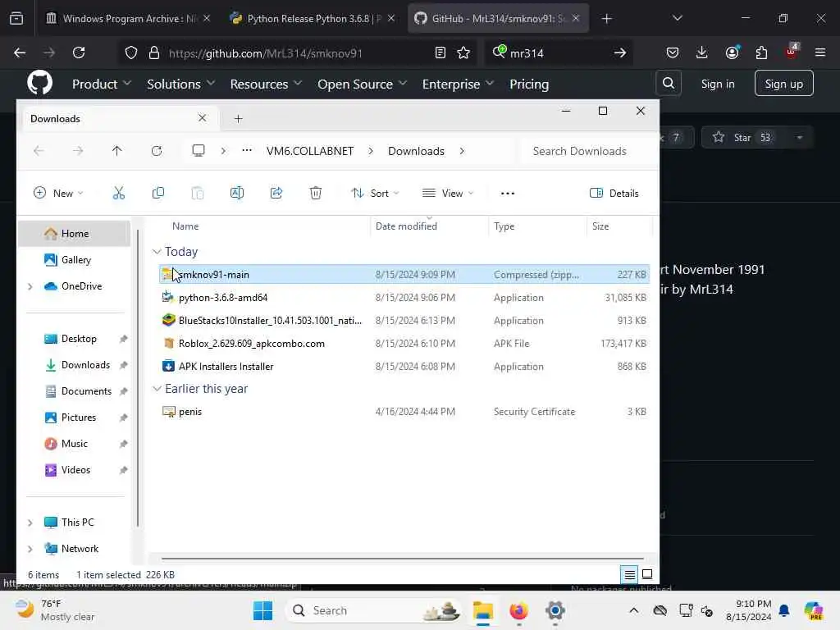840x630 pixels.
Task: Click Sign in on GitHub
Action: point(718,84)
